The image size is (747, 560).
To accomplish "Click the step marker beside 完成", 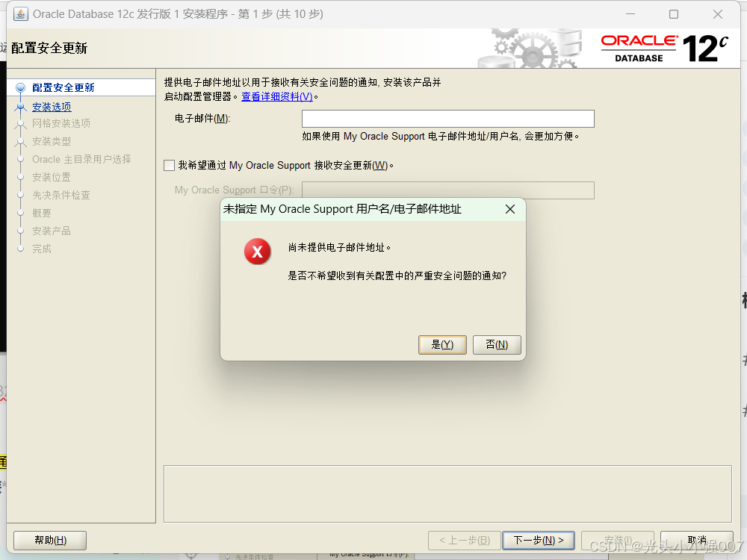I will point(20,249).
